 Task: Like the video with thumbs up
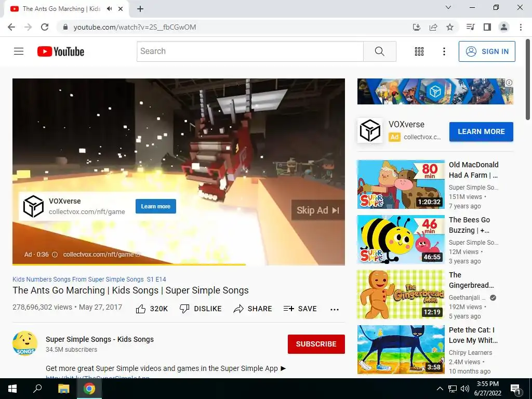pos(152,309)
